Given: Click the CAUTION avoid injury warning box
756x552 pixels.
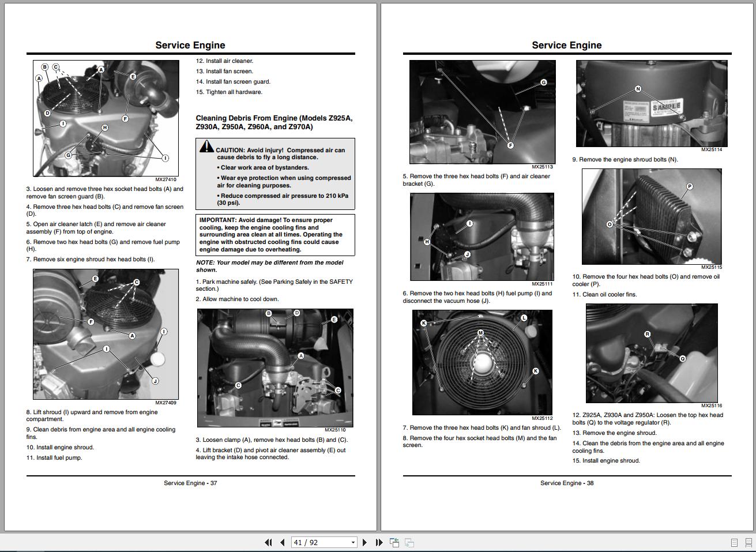Looking at the screenshot, I should tap(274, 174).
